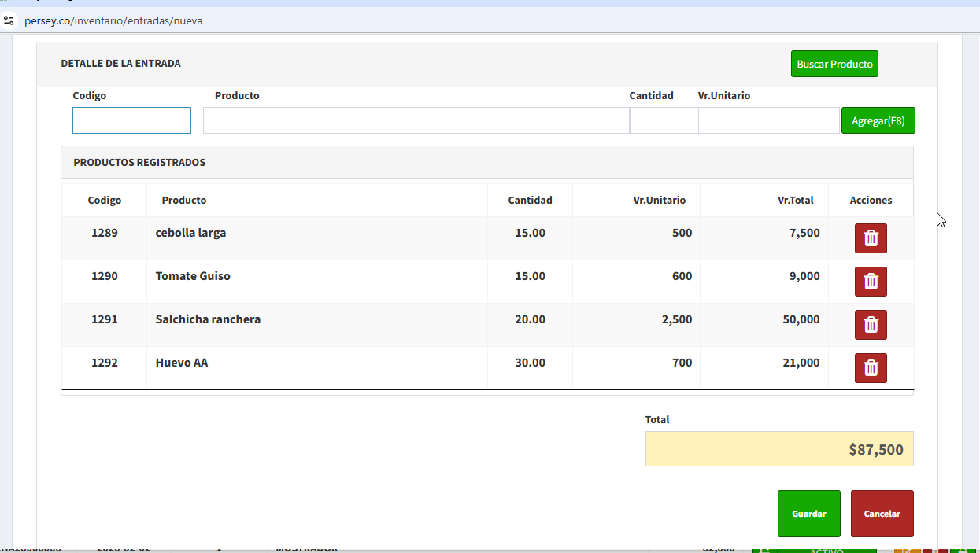Click the Total field showing $87,500

[x=778, y=449]
